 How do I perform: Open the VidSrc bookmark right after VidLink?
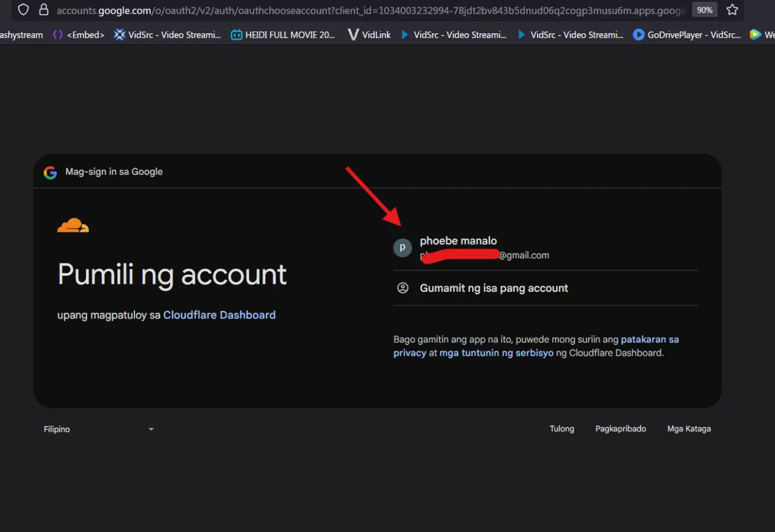click(x=453, y=35)
